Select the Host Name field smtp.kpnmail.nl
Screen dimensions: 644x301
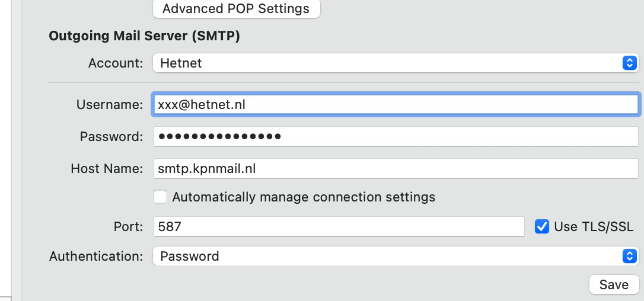[396, 168]
